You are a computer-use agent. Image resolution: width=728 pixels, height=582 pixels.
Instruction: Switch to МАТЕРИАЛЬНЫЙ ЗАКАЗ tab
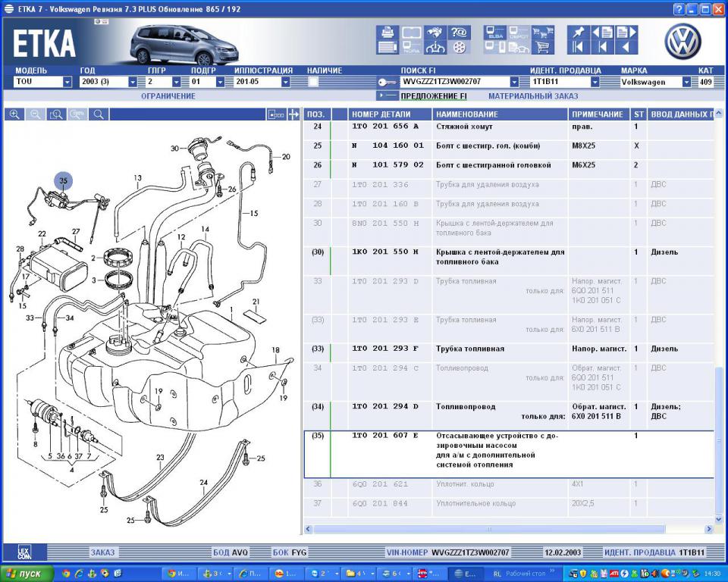533,96
